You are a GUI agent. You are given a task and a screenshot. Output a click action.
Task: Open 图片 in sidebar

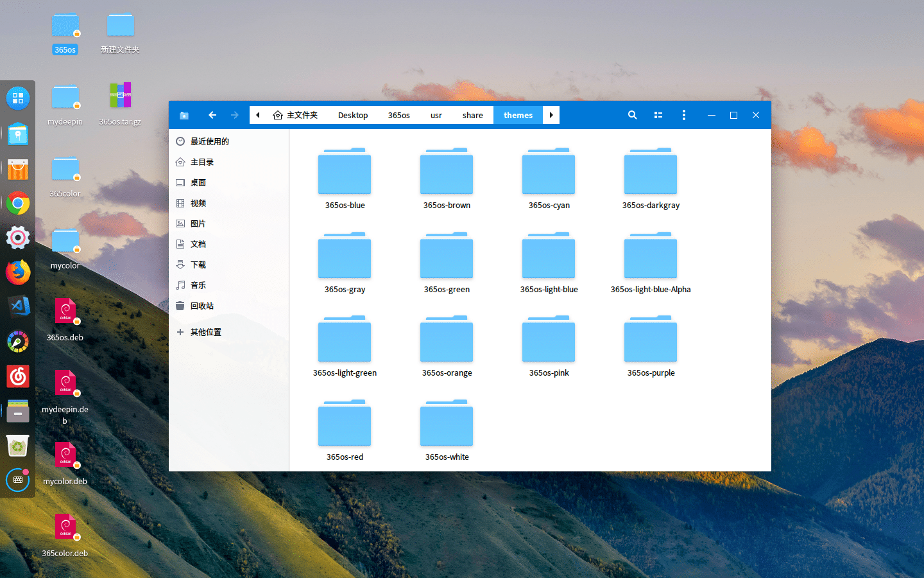tap(229, 223)
